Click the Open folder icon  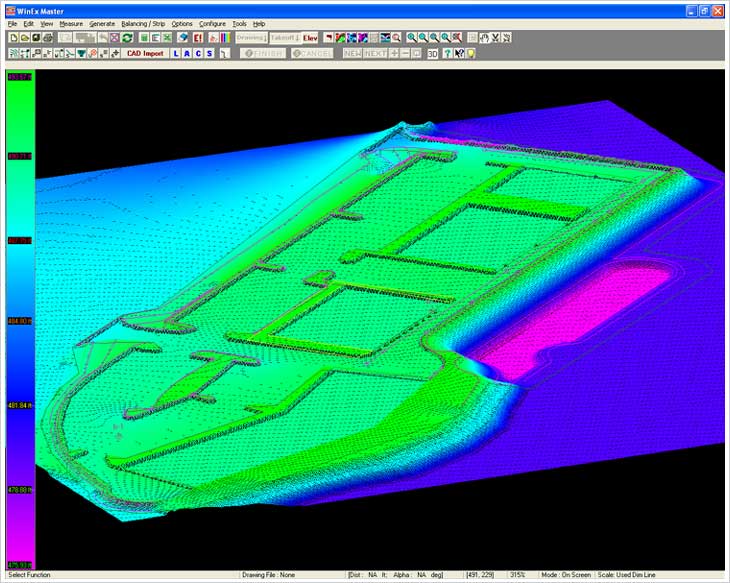pos(25,38)
